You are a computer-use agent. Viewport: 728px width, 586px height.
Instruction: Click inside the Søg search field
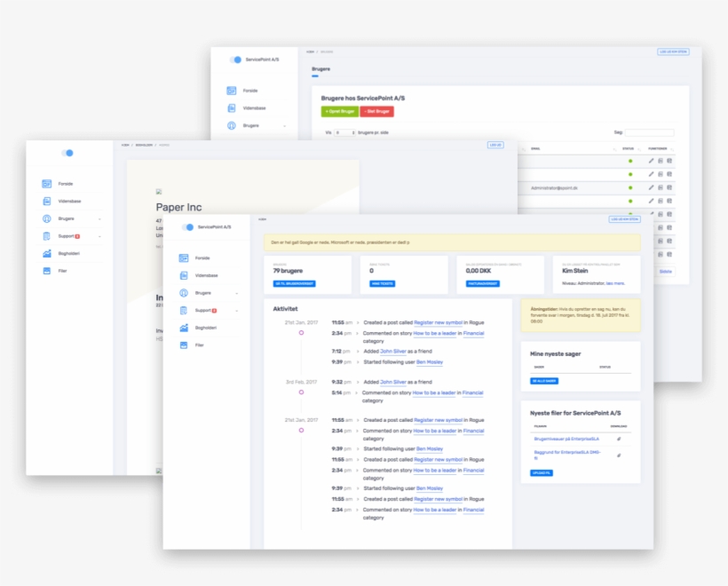pyautogui.click(x=649, y=132)
